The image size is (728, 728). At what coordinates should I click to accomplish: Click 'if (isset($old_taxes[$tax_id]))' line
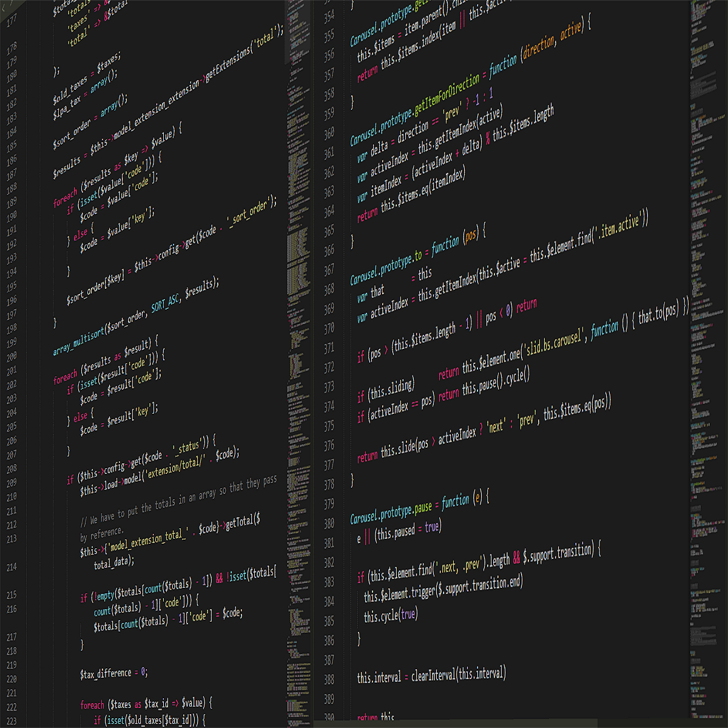tap(149, 720)
